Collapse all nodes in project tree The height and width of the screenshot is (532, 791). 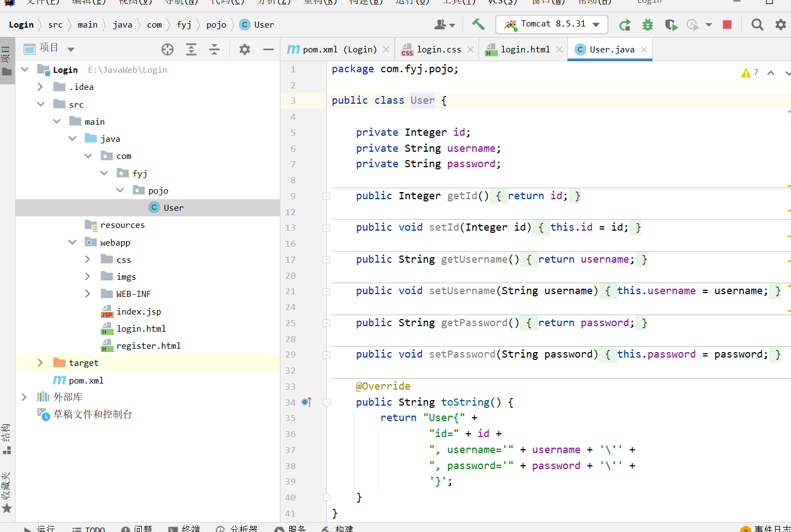(x=214, y=50)
